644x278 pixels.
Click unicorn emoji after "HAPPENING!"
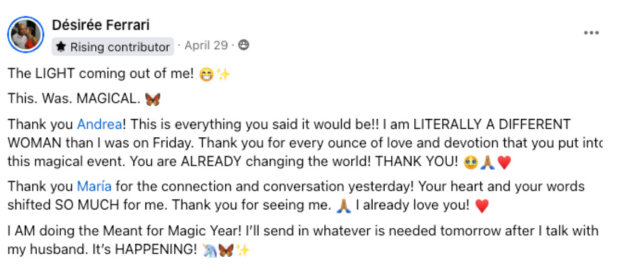[209, 251]
